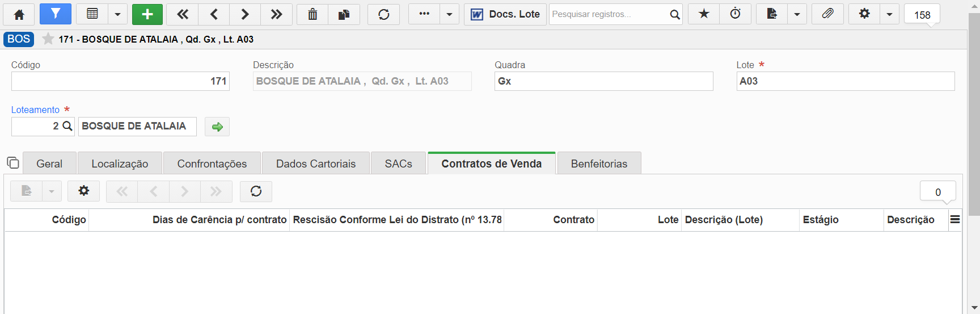This screenshot has height=314, width=980.
Task: Go to home via house icon
Action: point(19,14)
